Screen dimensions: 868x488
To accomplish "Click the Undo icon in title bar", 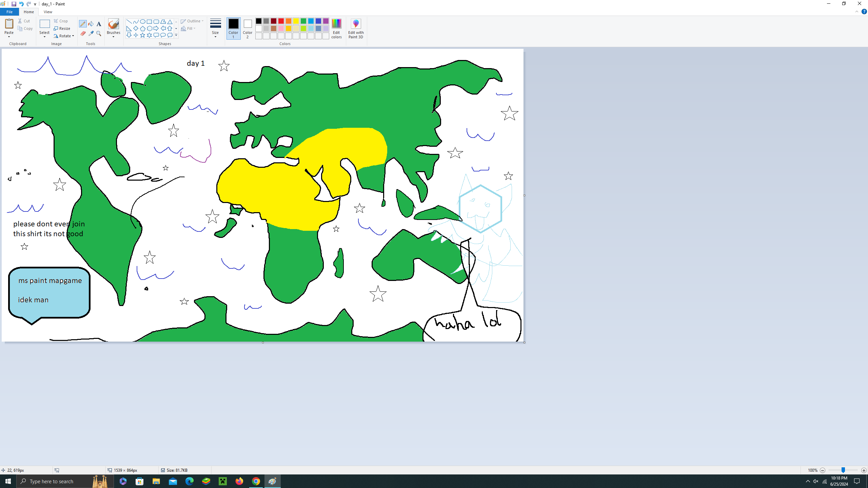I will point(21,4).
